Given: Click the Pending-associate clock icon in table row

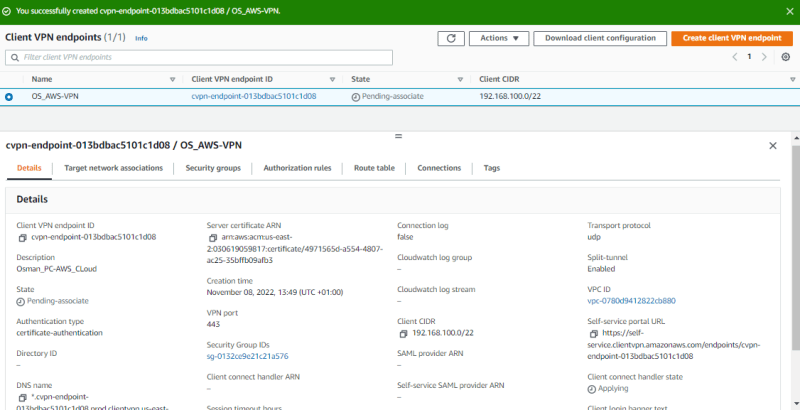Looking at the screenshot, I should (x=356, y=97).
